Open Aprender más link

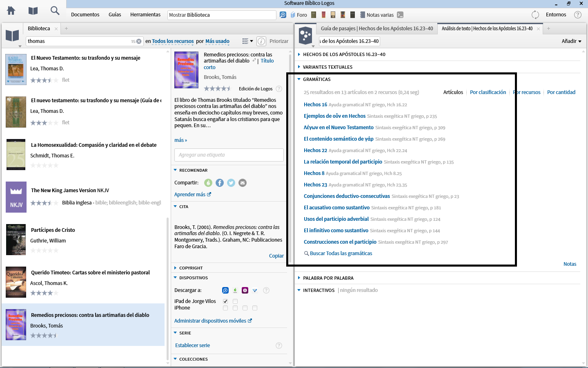click(x=193, y=195)
